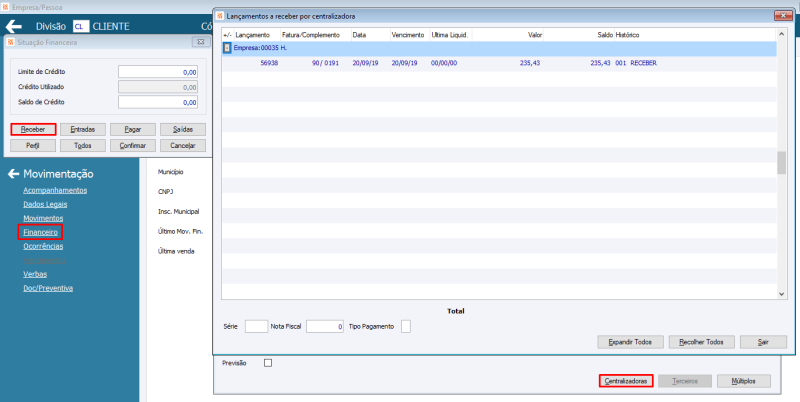
Task: Click the back arrow beside Divisão
Action: tap(14, 27)
